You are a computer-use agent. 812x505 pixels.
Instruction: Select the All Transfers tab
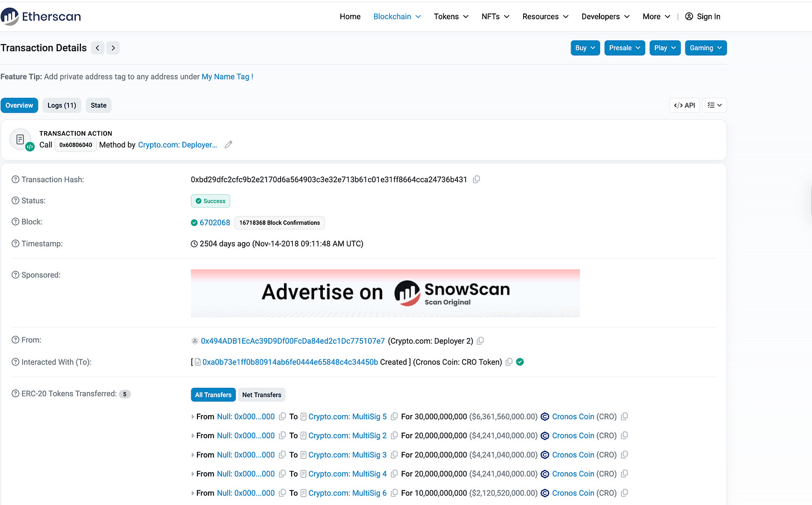tap(213, 395)
